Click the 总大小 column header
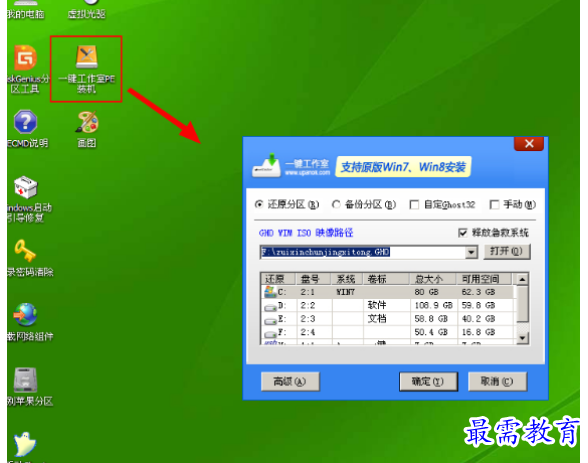The height and width of the screenshot is (463, 588). [x=433, y=279]
